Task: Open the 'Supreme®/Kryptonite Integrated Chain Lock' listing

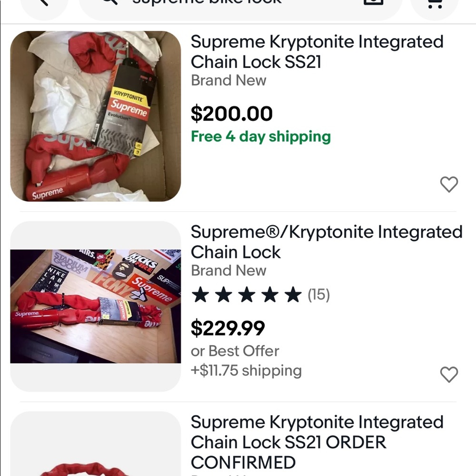Action: pos(327,242)
